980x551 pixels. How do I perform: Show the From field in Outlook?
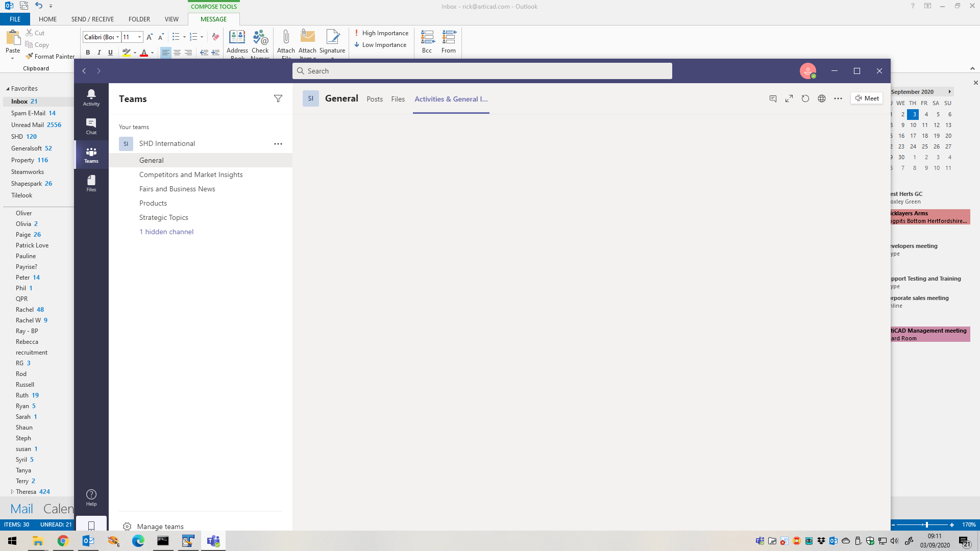(449, 41)
